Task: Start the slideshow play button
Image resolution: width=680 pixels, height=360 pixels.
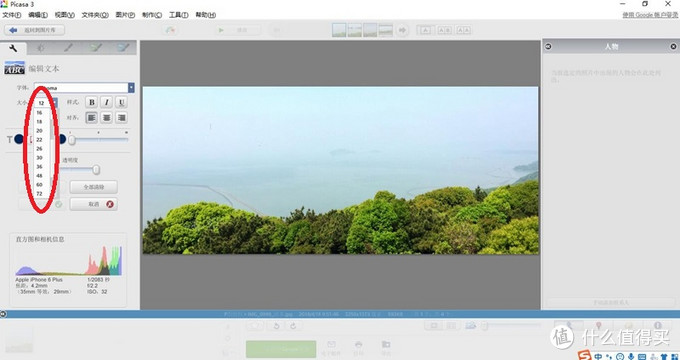Action: pyautogui.click(x=239, y=30)
